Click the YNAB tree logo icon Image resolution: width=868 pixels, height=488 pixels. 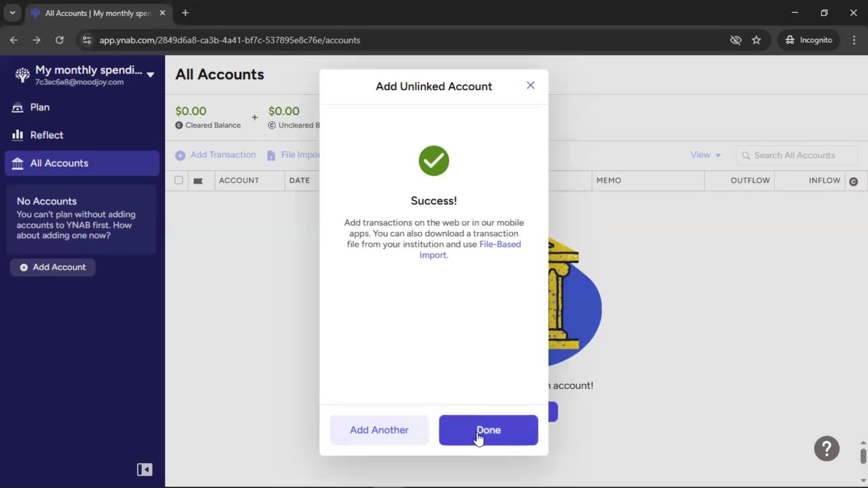[22, 75]
